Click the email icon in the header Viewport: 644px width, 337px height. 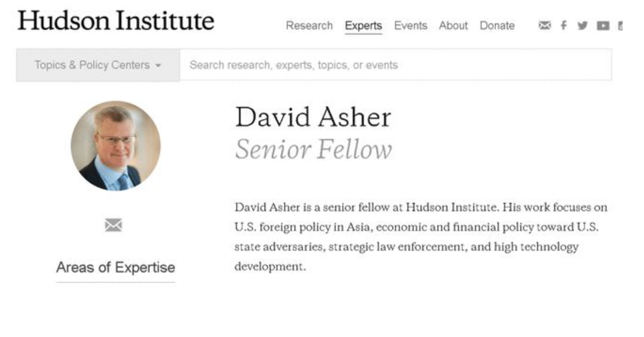(x=544, y=26)
